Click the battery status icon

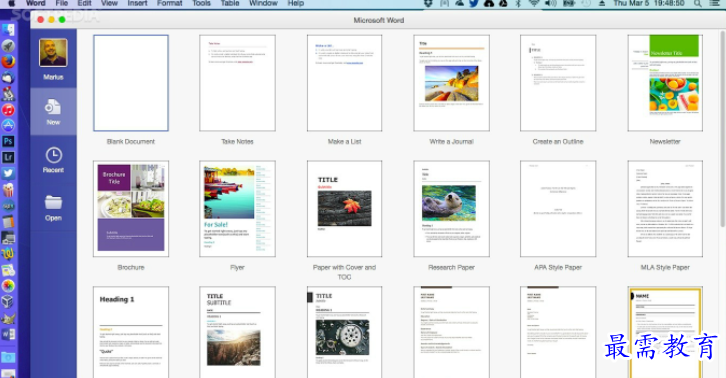tap(568, 3)
